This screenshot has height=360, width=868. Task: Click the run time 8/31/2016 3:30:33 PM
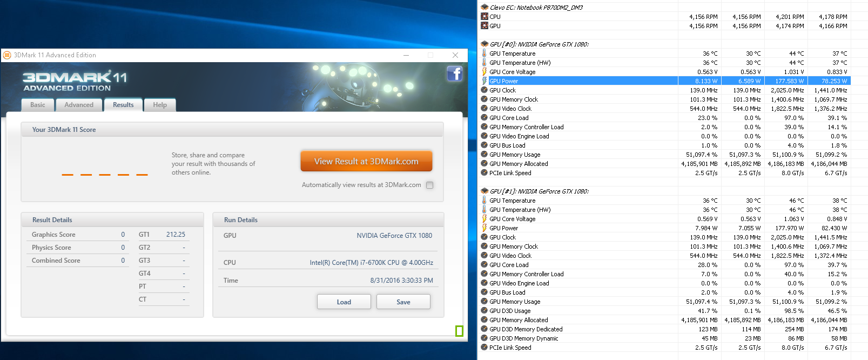pyautogui.click(x=402, y=281)
